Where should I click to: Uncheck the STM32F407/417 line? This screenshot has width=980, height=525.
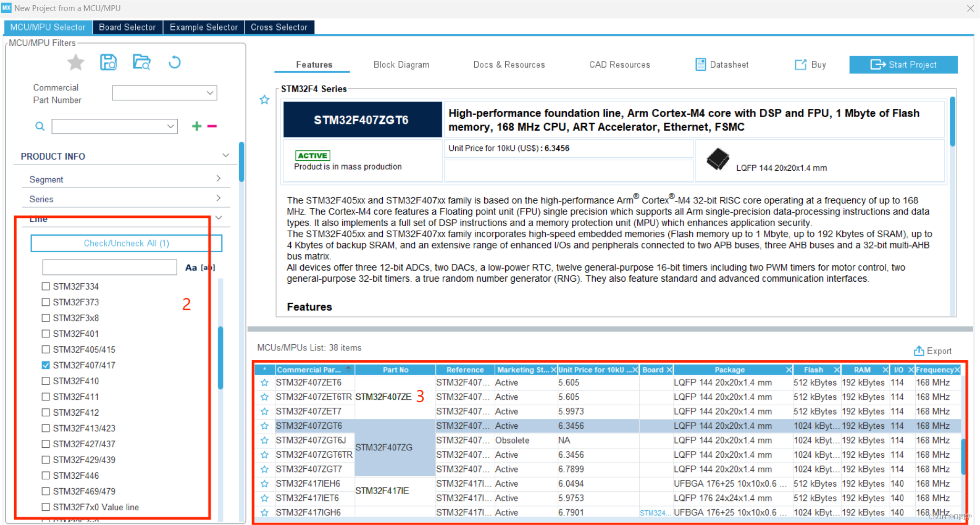pyautogui.click(x=46, y=365)
